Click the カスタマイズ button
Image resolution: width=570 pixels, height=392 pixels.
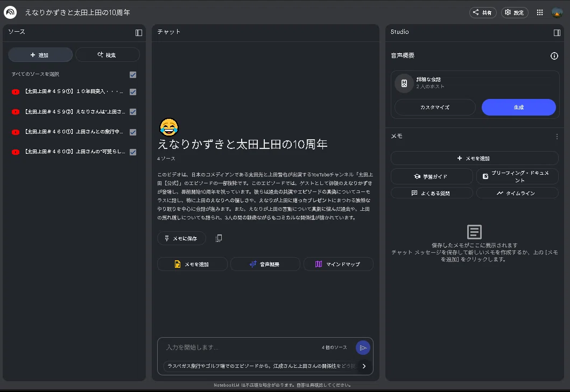[x=435, y=107]
